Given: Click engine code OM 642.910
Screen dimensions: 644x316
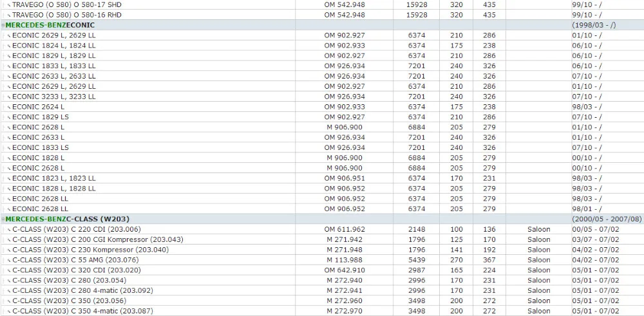Looking at the screenshot, I should pyautogui.click(x=345, y=270).
